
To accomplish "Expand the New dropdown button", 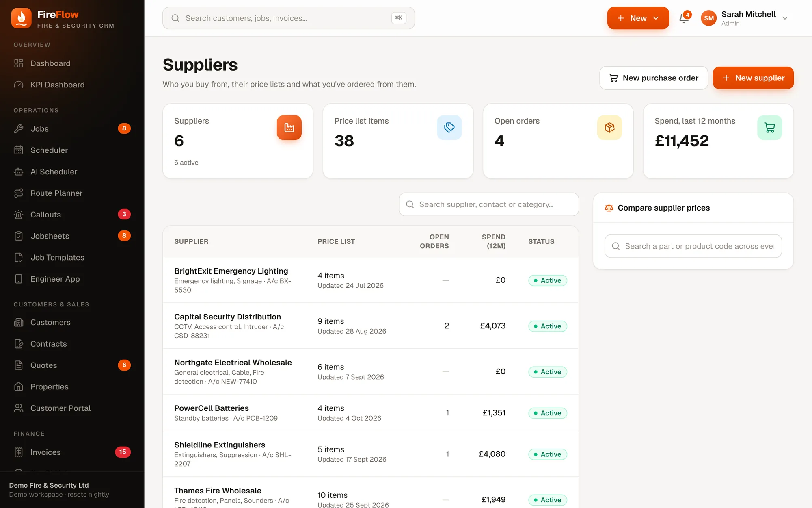I will tap(638, 18).
